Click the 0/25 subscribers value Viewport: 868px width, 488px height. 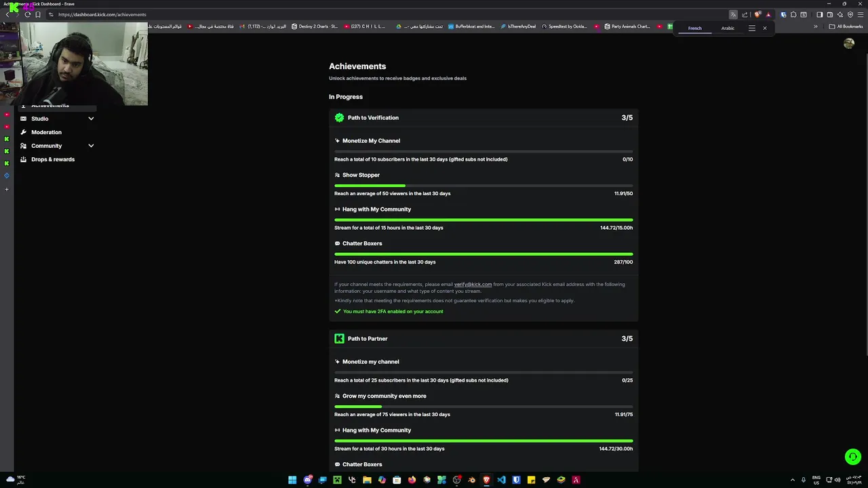627,380
